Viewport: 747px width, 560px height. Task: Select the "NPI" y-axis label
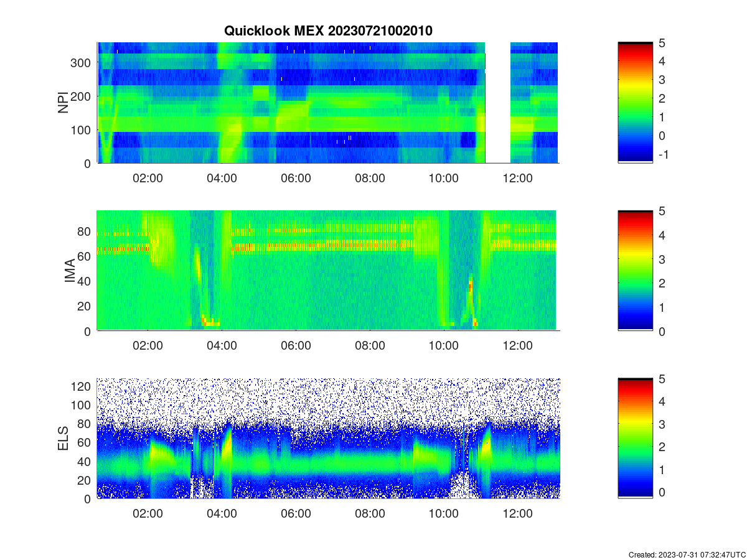63,103
